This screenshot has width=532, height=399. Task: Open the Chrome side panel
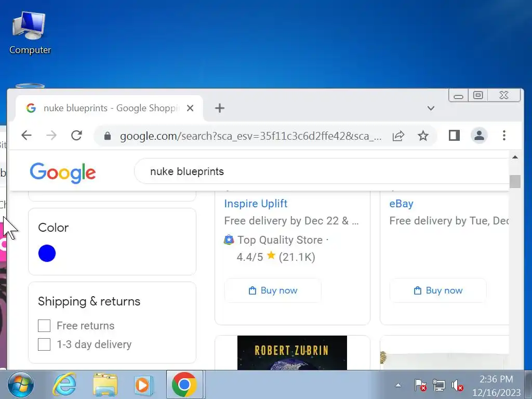pyautogui.click(x=454, y=136)
